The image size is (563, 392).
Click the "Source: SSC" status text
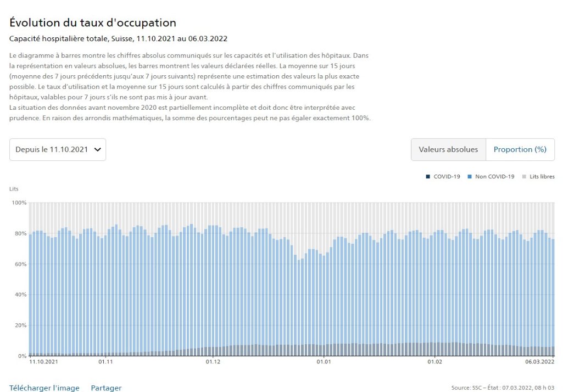point(503,388)
